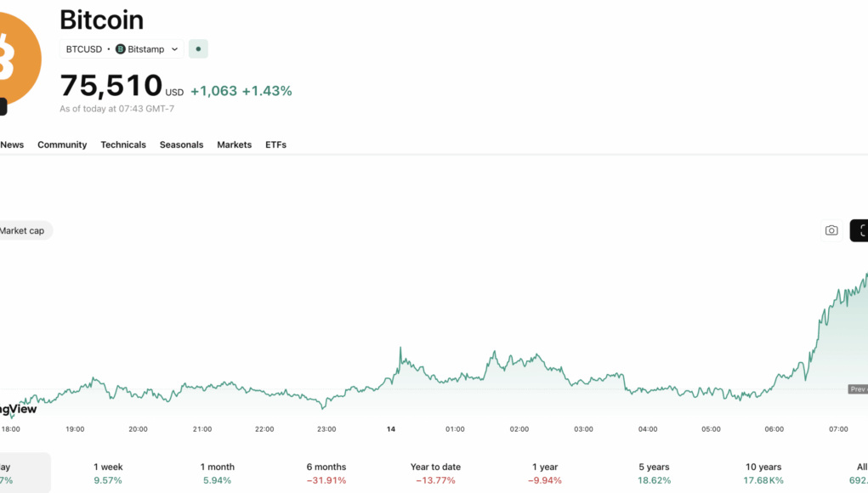Click the Prev close label on chart
The height and width of the screenshot is (493, 868).
(x=857, y=389)
